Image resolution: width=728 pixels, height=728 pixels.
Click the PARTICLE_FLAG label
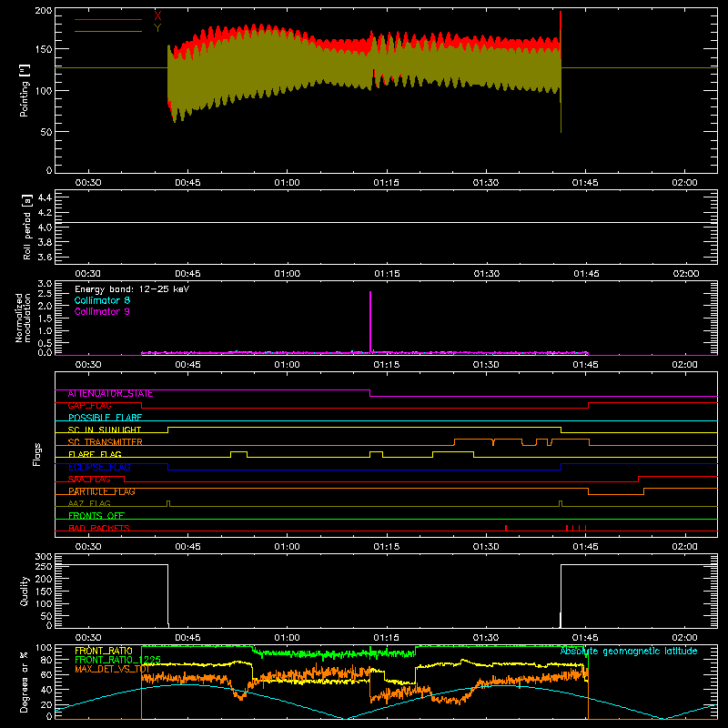point(102,491)
